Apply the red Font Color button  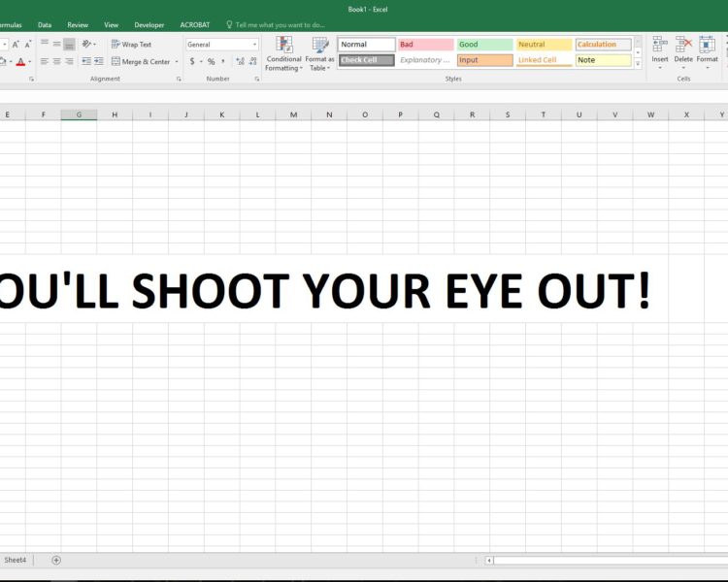tap(20, 62)
